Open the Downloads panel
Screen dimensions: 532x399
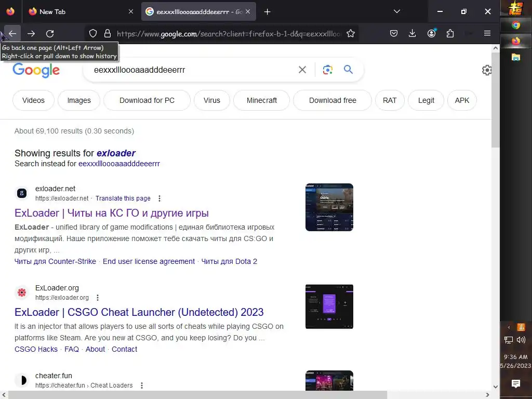tap(412, 33)
